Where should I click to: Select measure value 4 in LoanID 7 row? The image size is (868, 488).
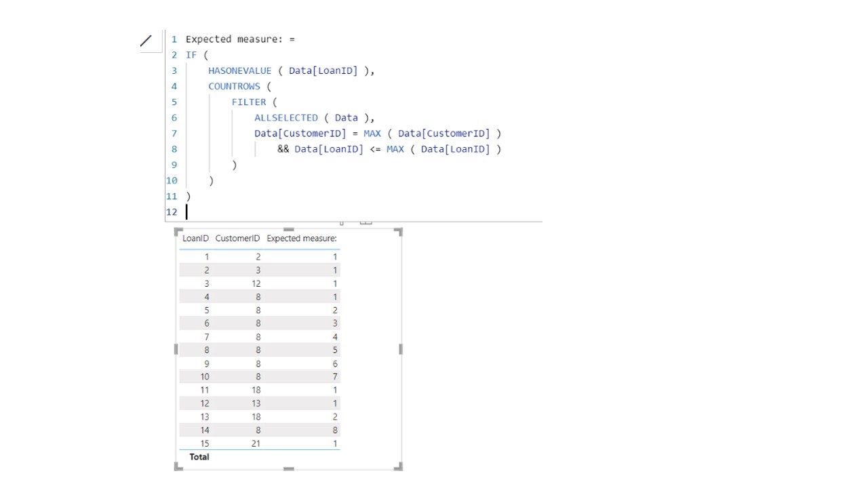335,337
